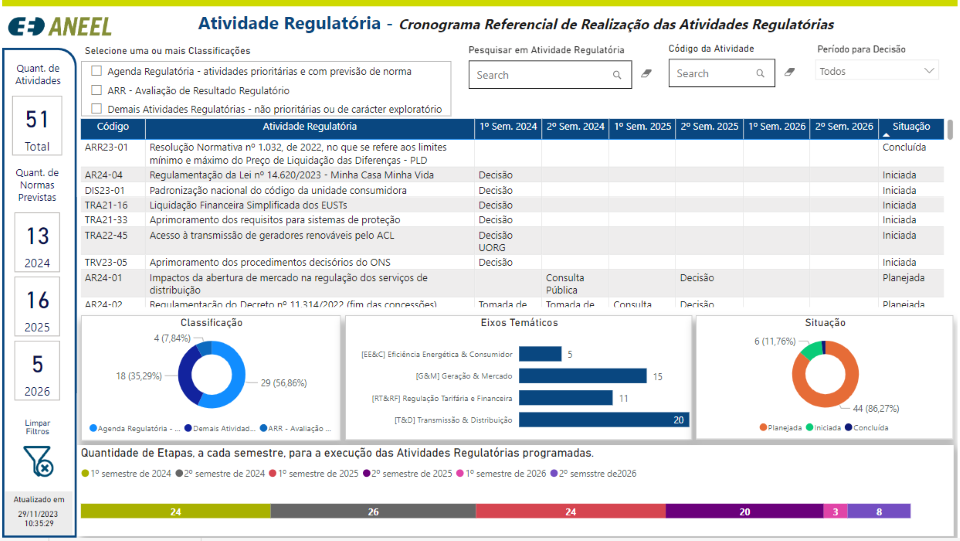The width and height of the screenshot is (960, 541).
Task: Check the Agenda Regulatória classification checkbox
Action: coord(96,71)
